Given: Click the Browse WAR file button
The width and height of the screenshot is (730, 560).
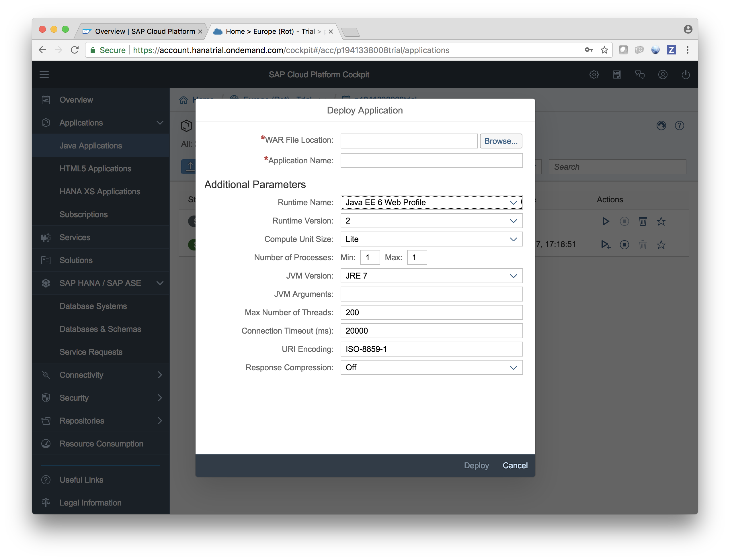Looking at the screenshot, I should (x=499, y=141).
